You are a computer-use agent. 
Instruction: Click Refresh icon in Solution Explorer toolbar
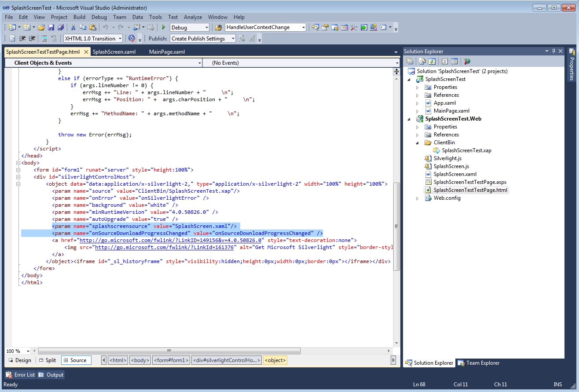[432, 62]
